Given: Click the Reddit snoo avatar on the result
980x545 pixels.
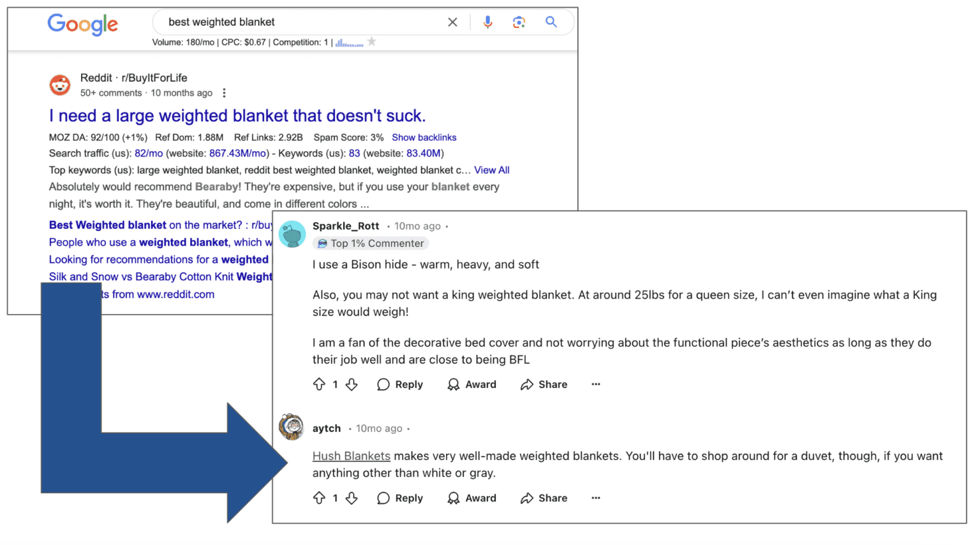Looking at the screenshot, I should coord(59,84).
